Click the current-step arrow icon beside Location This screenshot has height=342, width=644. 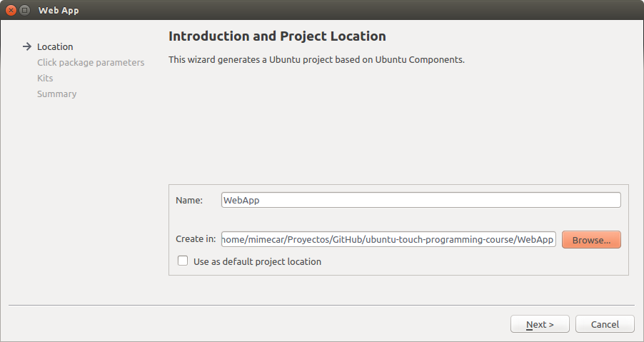coord(27,46)
